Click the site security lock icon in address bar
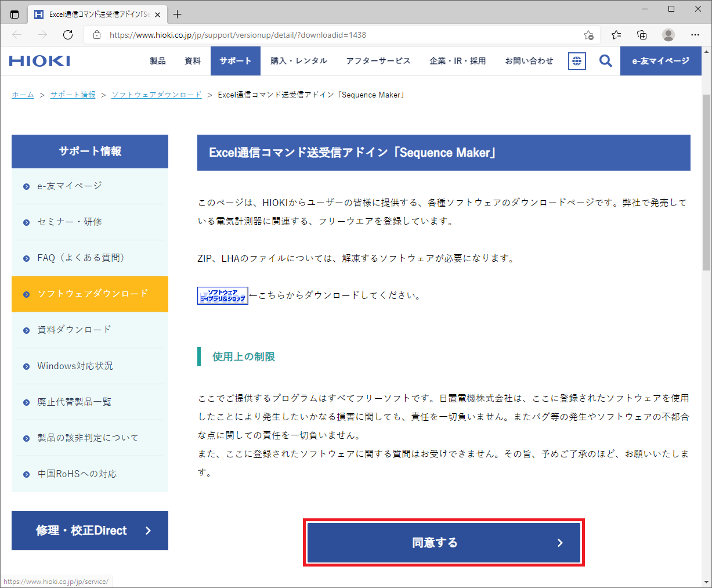 click(x=96, y=35)
